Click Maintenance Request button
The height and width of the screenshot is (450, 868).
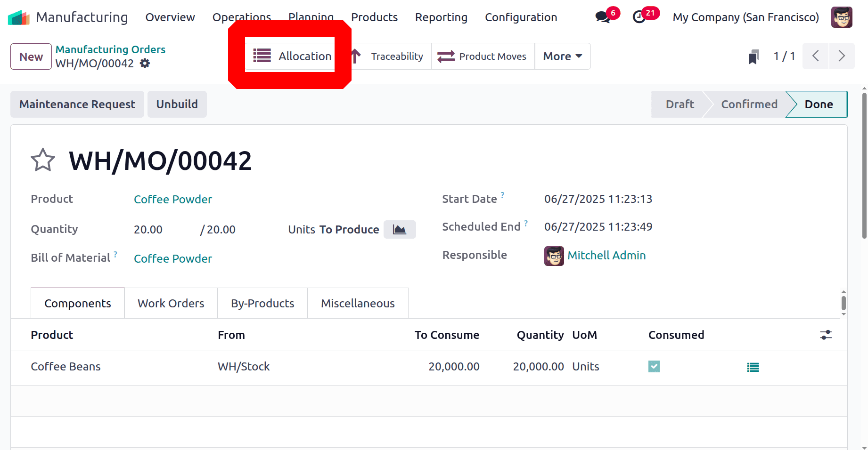[x=77, y=104]
